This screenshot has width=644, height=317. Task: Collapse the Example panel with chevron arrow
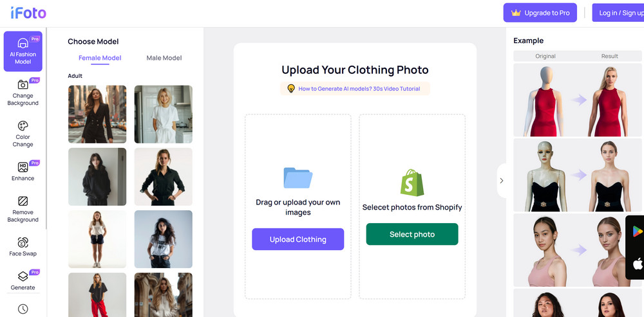(x=502, y=181)
